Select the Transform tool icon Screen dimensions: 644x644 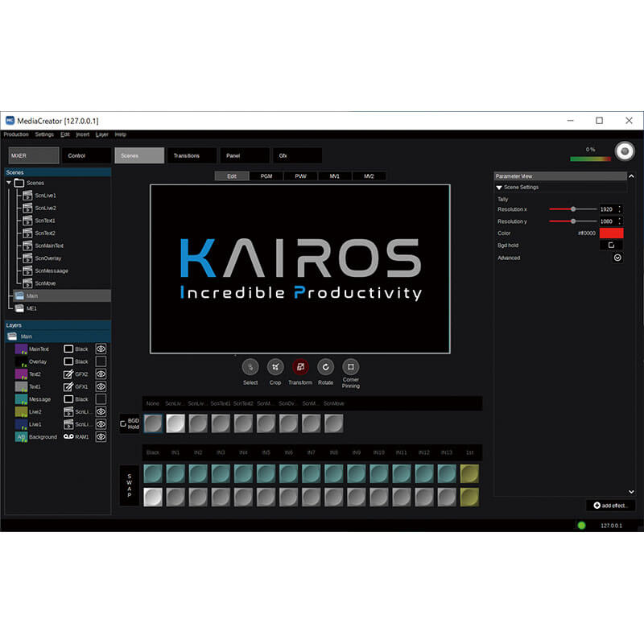tap(299, 365)
